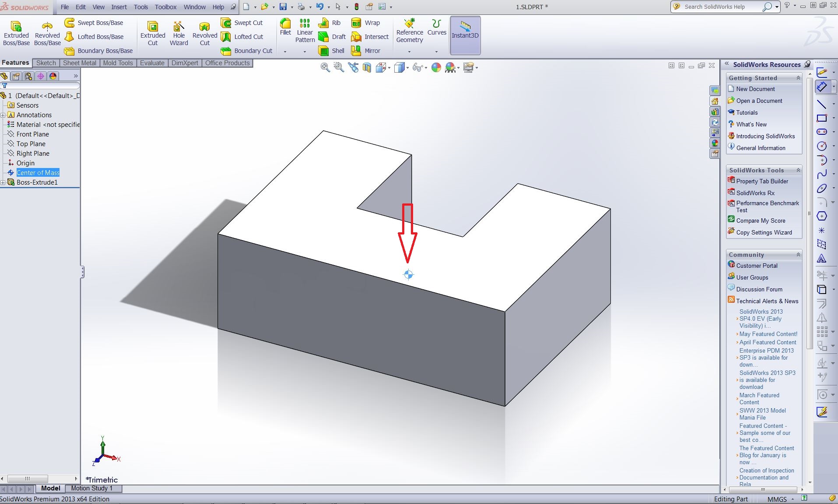Expand the Annotations tree node
This screenshot has width=838, height=504.
click(x=3, y=115)
